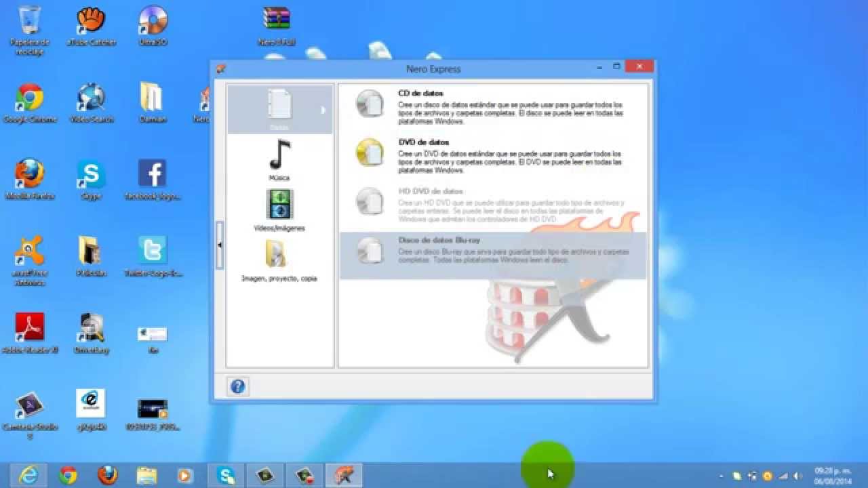Screen dimensions: 868x488
Task: Select the Datos category in Nero Express
Action: coord(279,110)
